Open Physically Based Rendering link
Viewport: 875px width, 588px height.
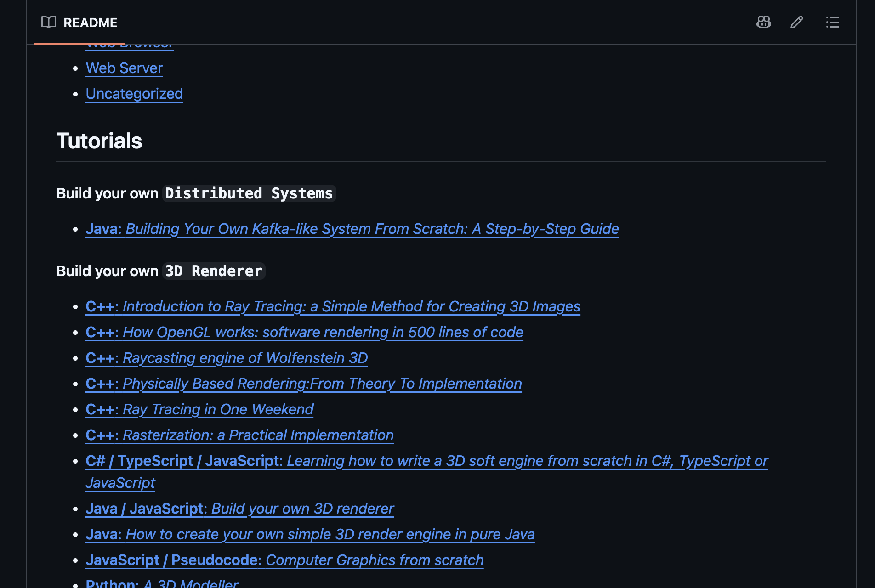[304, 384]
